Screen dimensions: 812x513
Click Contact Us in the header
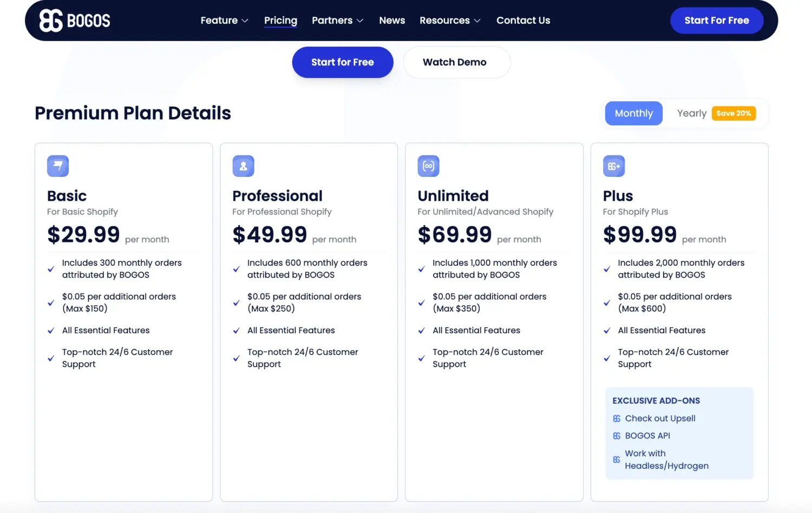523,20
